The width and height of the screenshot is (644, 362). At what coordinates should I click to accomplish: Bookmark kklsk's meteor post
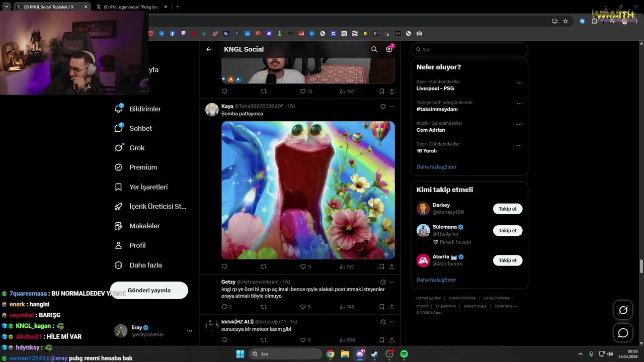(x=382, y=340)
